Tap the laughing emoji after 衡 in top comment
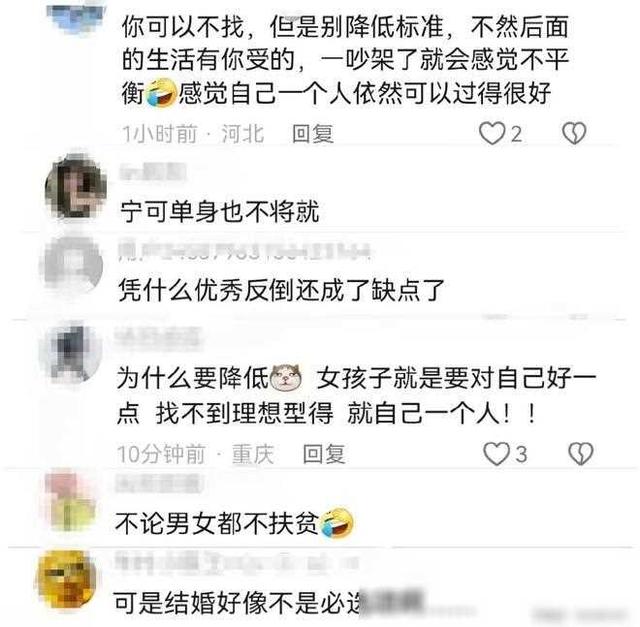Image resolution: width=640 pixels, height=627 pixels. click(161, 93)
